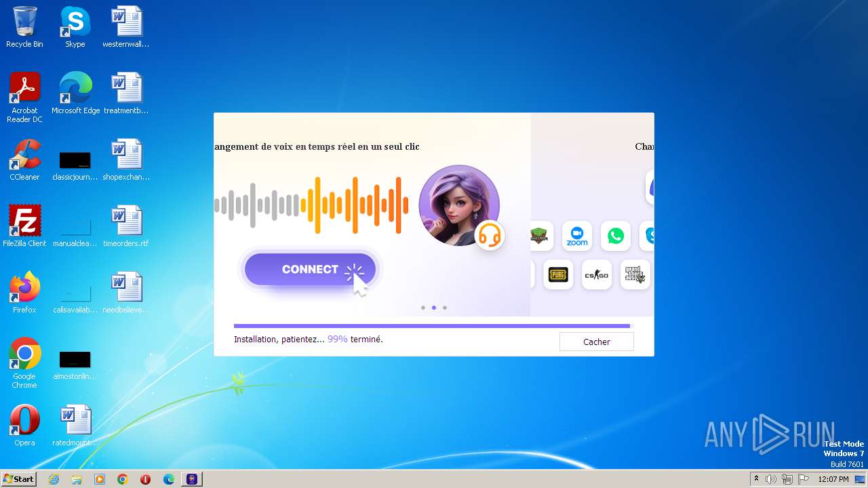The height and width of the screenshot is (488, 868).
Task: Open the Microsoft Edge desktop shortcut
Action: [x=75, y=94]
